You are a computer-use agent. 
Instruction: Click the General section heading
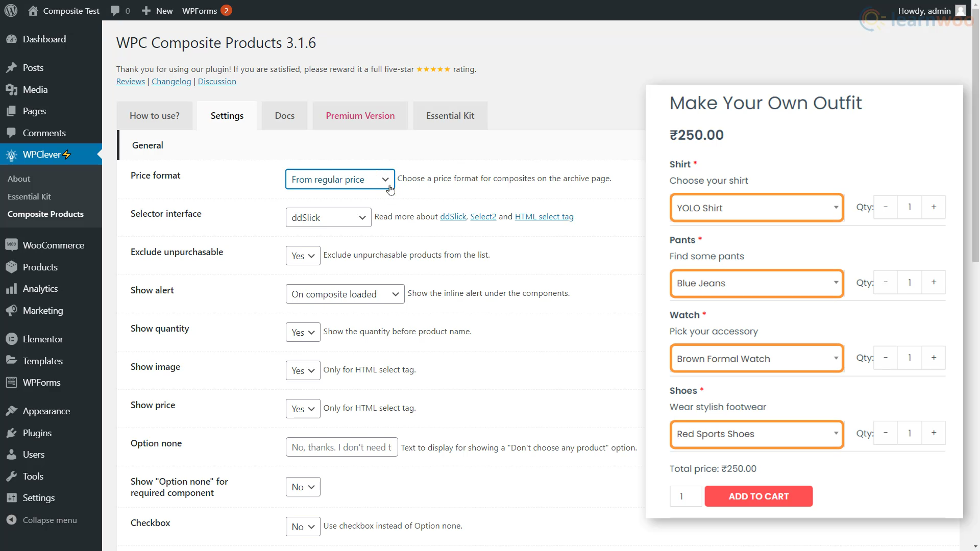148,145
